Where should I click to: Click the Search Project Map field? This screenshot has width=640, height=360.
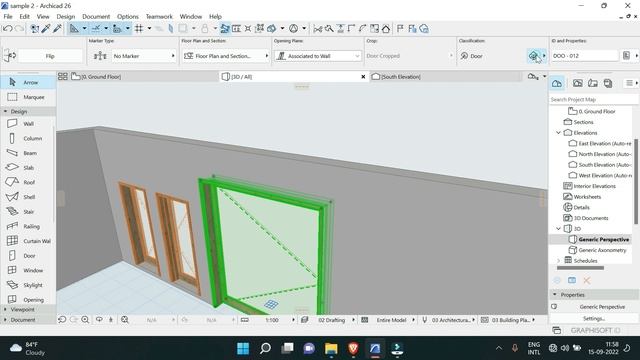[593, 99]
